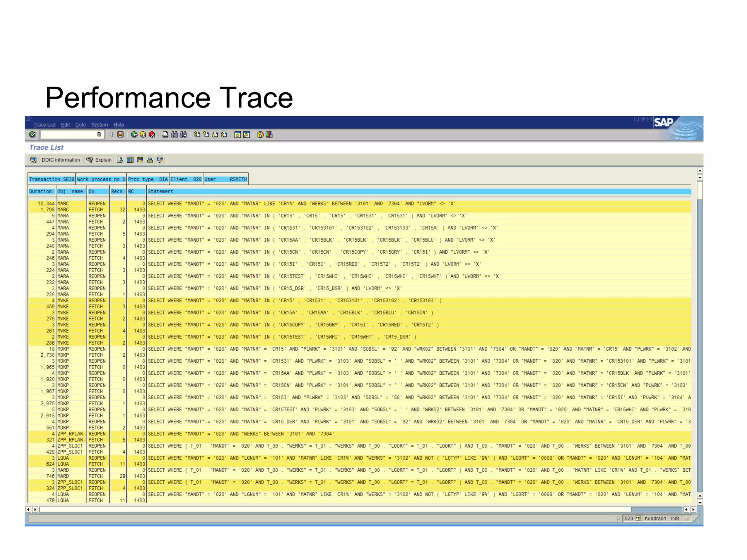747x560 pixels.
Task: Click the red Cancel X icon
Action: coord(152,135)
